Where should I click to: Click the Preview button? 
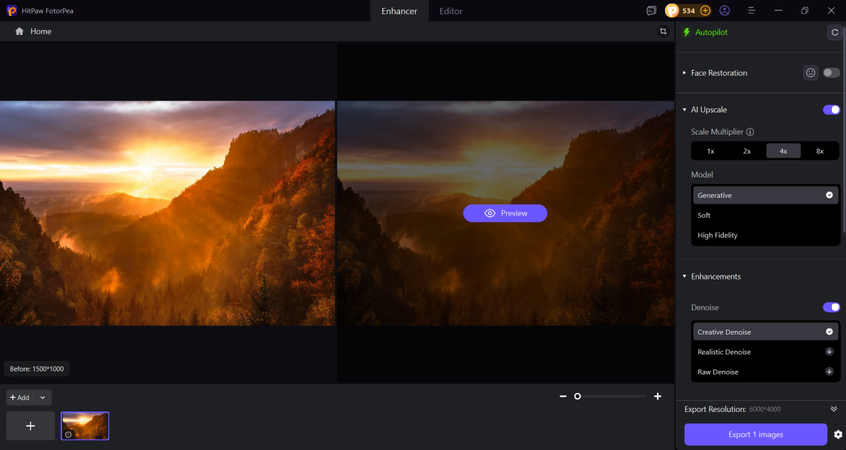505,213
